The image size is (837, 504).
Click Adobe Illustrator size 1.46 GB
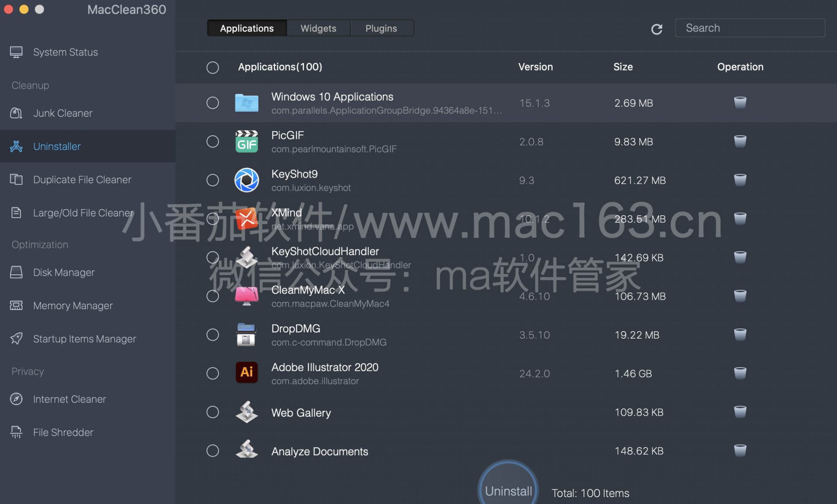633,374
